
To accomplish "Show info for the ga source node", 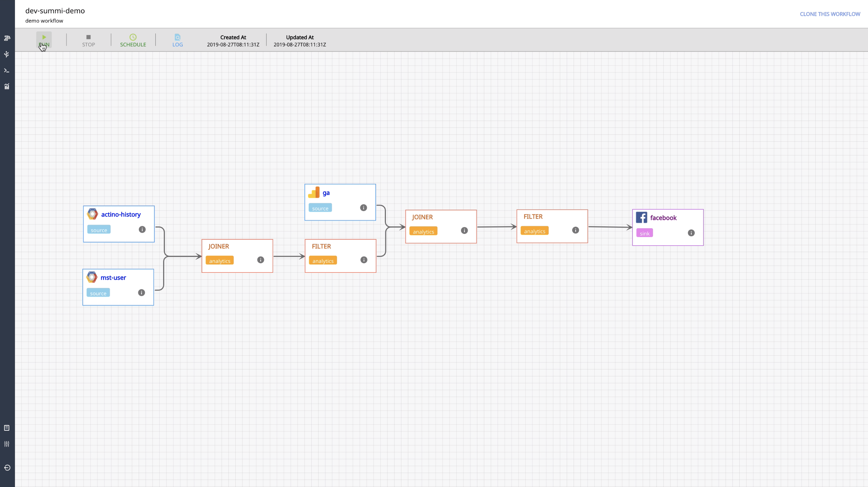I will [x=363, y=208].
